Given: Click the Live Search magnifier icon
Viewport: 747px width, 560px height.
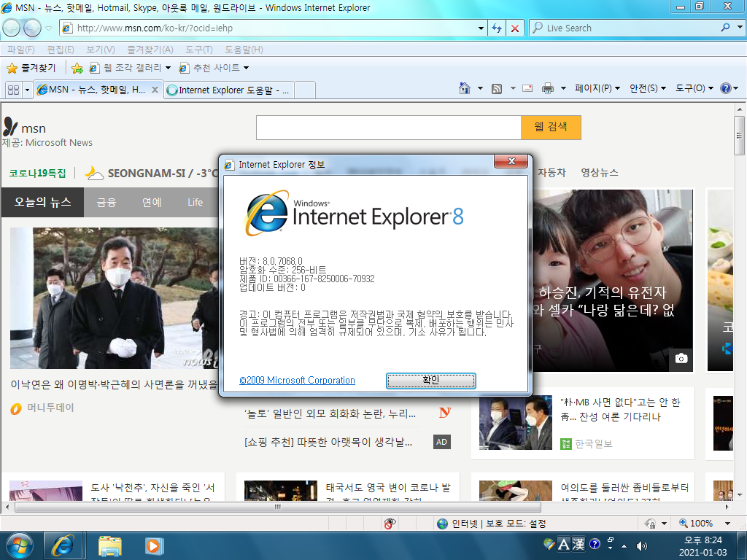Looking at the screenshot, I should (725, 28).
